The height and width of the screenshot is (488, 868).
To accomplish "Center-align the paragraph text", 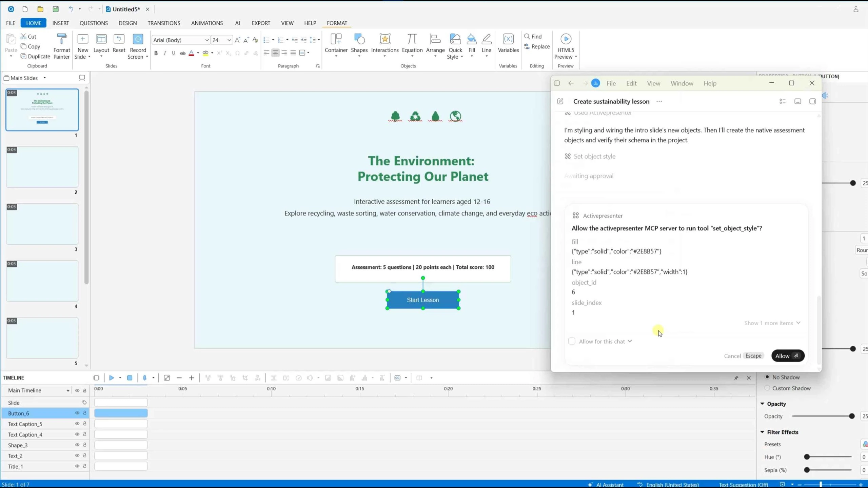I will [x=275, y=53].
